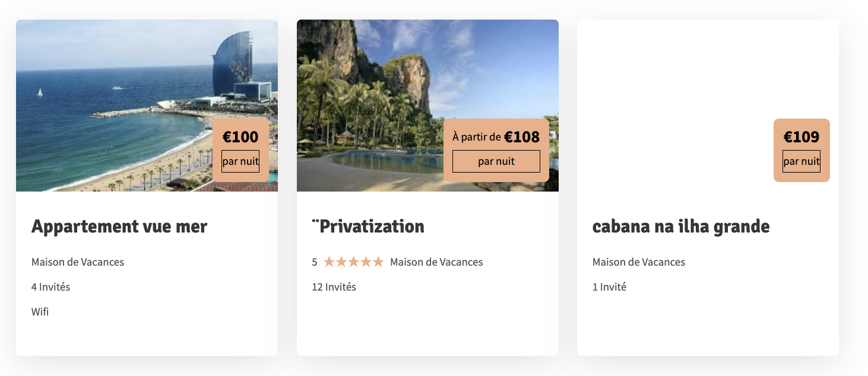The image size is (868, 376).
Task: Open the Appartement vue mer beach photo
Action: tap(113, 107)
